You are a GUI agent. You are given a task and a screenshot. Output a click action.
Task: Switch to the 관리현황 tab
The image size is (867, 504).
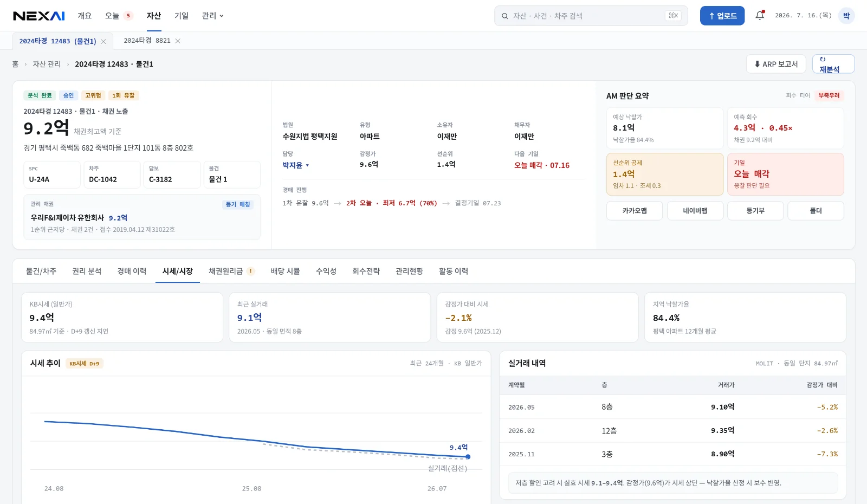pos(409,271)
